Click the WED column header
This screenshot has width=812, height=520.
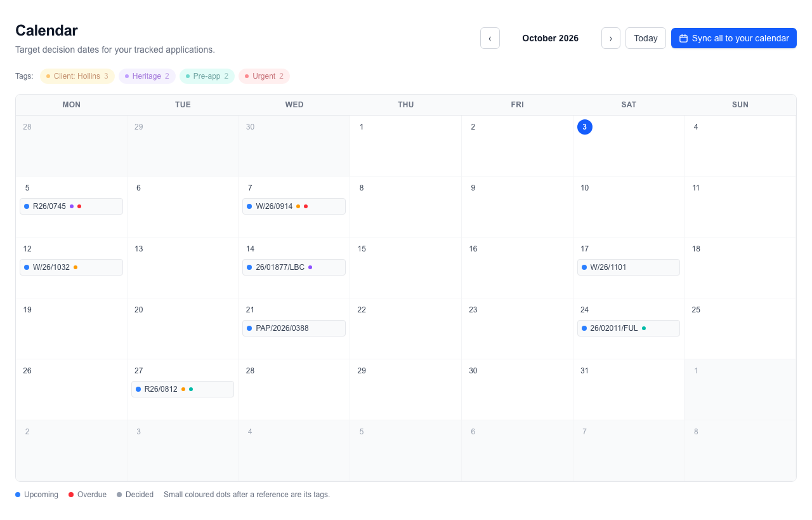click(294, 105)
